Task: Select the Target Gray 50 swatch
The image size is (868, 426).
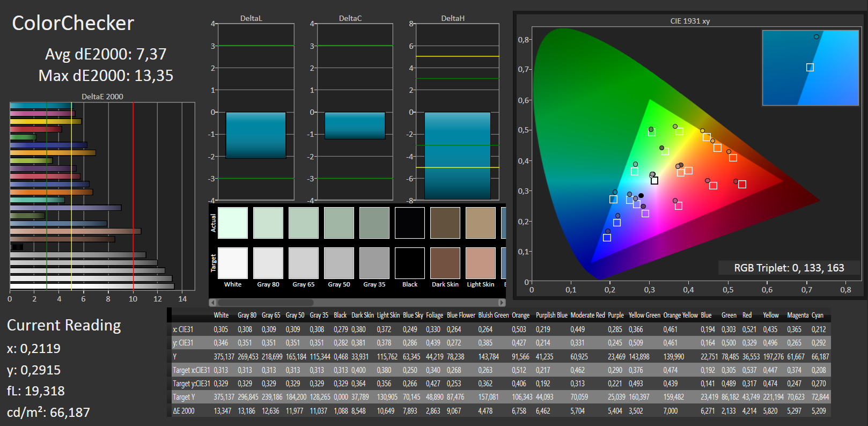Action: click(339, 263)
